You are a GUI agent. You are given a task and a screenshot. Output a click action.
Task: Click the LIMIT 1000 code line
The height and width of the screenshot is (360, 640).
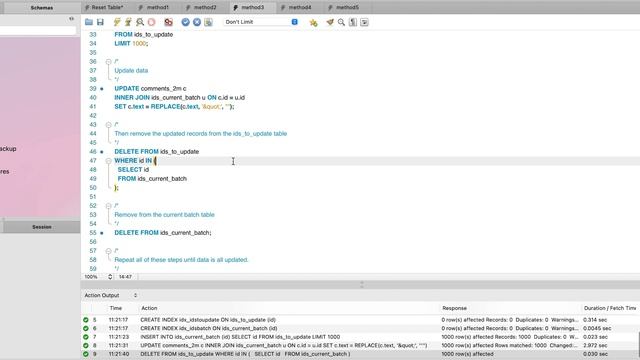point(131,44)
